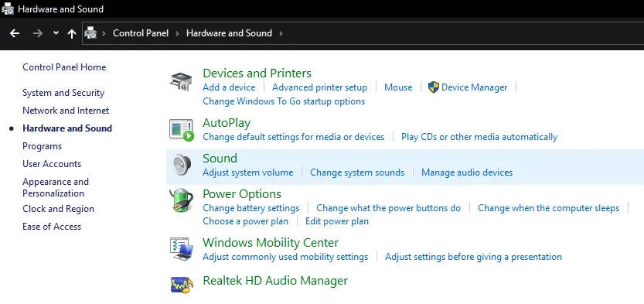Open the recent locations dropdown arrow
This screenshot has height=304, width=644.
click(x=56, y=33)
